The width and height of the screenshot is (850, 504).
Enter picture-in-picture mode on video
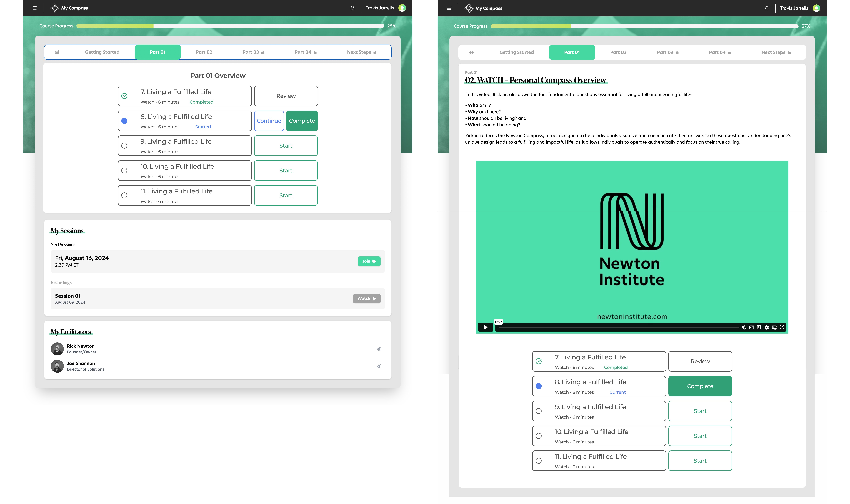tap(774, 327)
